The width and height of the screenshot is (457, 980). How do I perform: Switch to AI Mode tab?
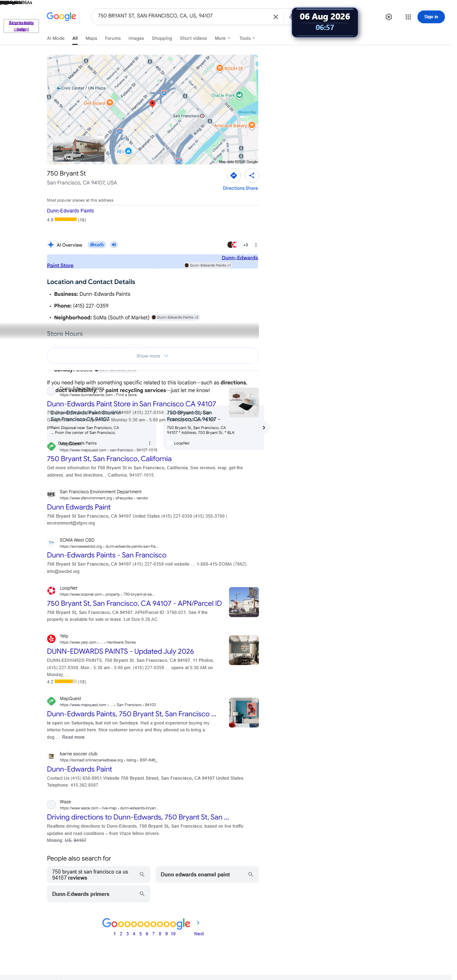coord(56,38)
